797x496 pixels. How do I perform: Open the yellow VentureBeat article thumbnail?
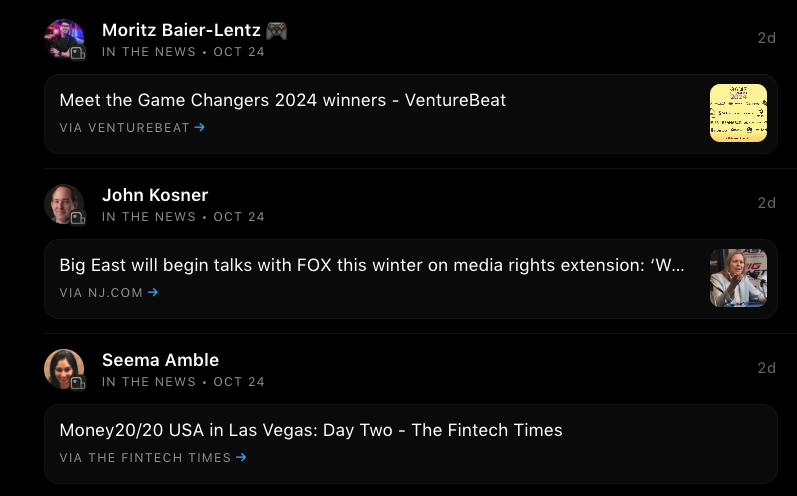click(x=738, y=113)
